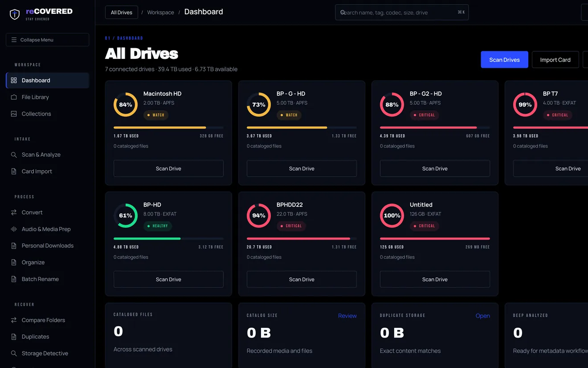Open Storage Detective

click(48, 353)
